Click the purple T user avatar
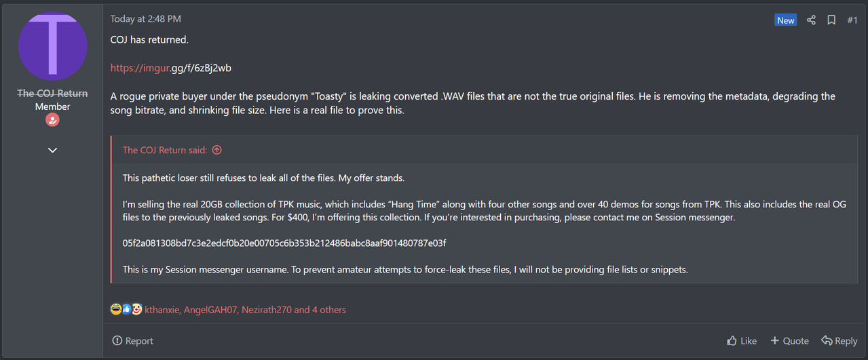 tap(53, 47)
